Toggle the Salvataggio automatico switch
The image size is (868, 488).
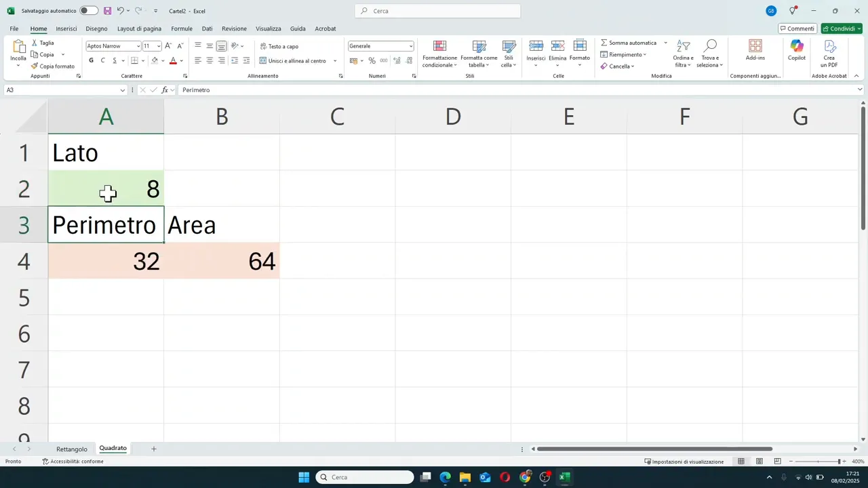click(89, 11)
